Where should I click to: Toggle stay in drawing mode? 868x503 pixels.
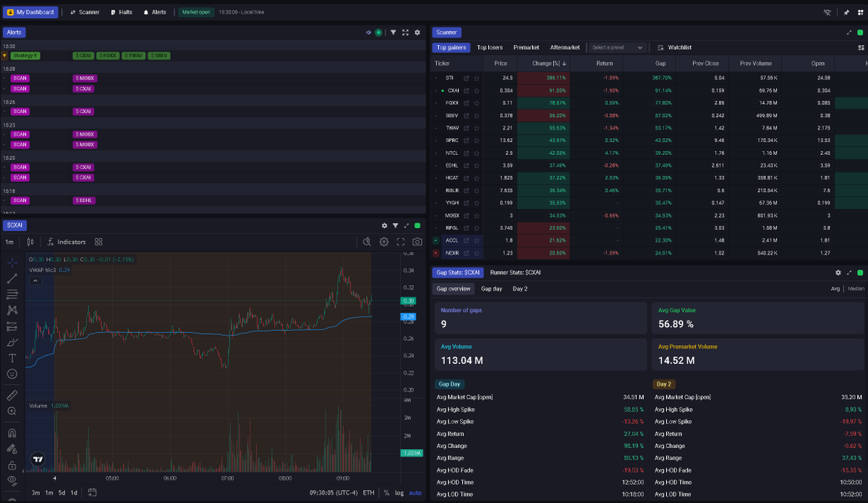(x=12, y=449)
